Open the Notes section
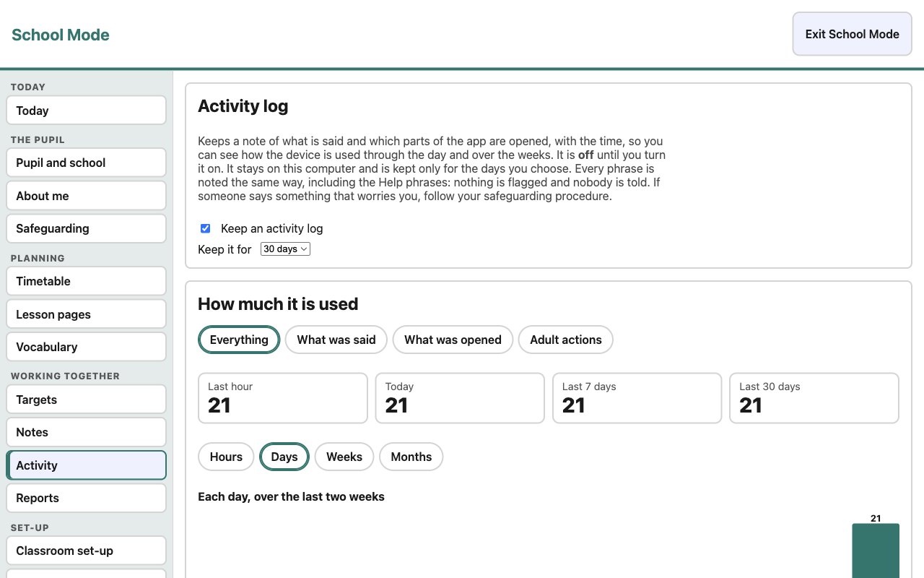 (86, 432)
